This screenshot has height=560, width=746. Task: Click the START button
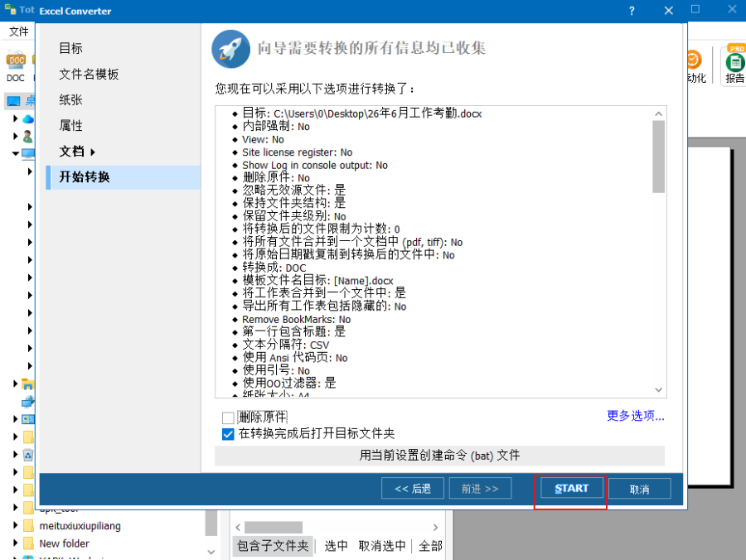click(x=571, y=489)
